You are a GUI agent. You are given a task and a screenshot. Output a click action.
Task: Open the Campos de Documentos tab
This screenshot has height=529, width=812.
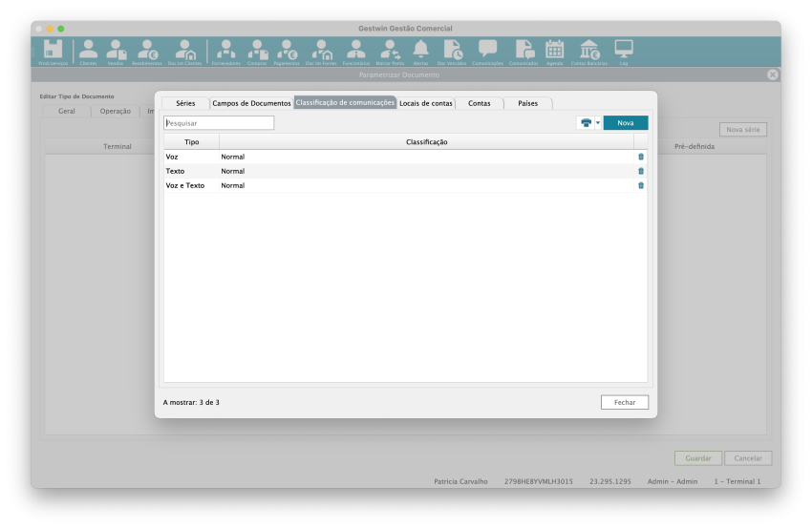click(x=251, y=103)
